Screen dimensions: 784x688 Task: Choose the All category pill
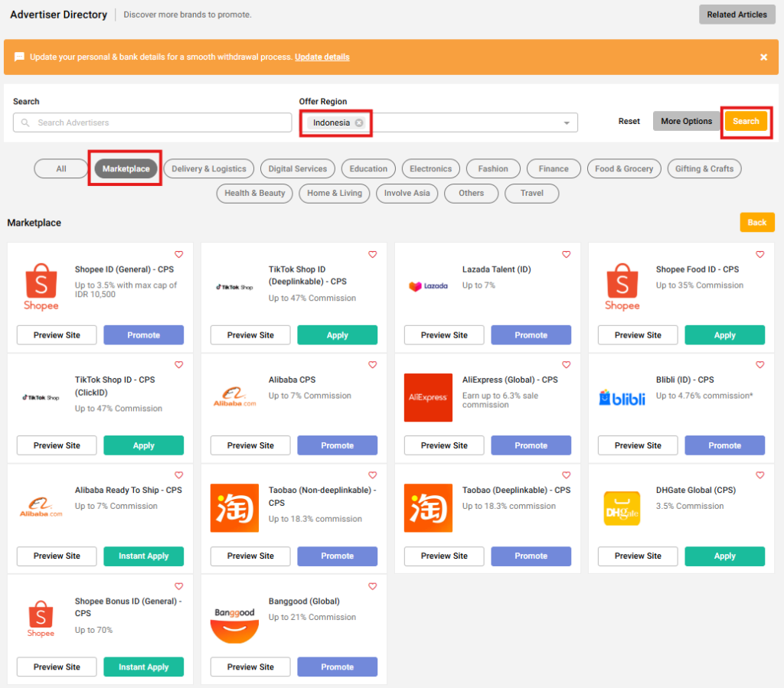pyautogui.click(x=61, y=169)
